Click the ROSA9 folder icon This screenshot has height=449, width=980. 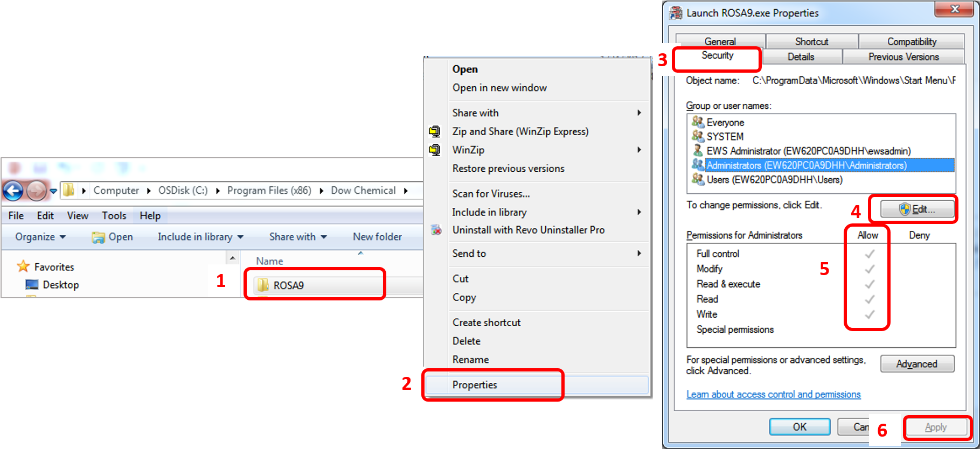[x=263, y=285]
